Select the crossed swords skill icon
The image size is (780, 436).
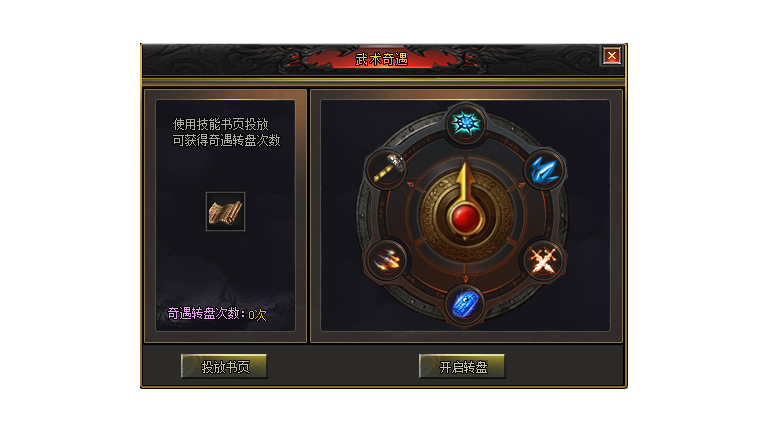(x=544, y=260)
